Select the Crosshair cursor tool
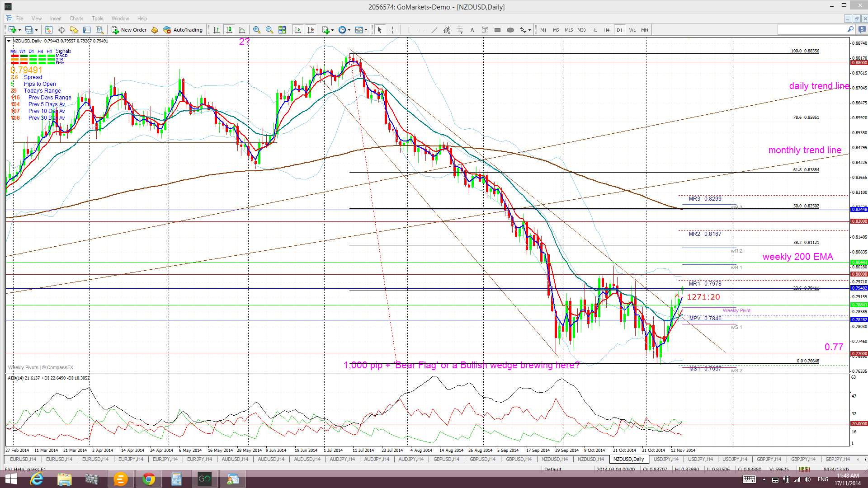The height and width of the screenshot is (488, 868). pos(392,30)
